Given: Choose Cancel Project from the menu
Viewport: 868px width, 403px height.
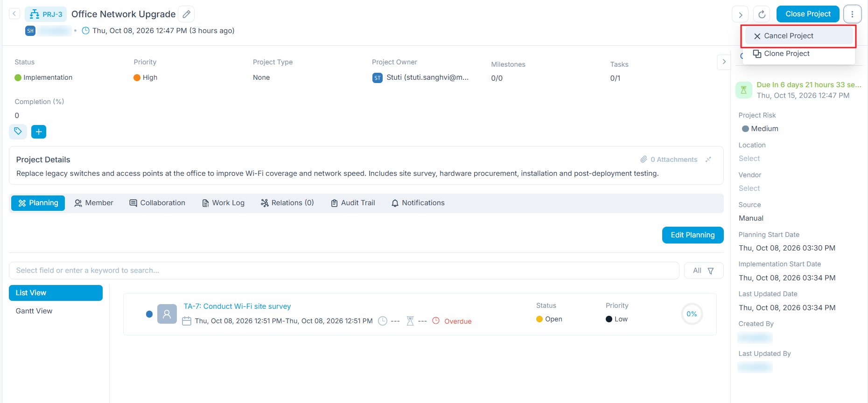Looking at the screenshot, I should point(799,36).
